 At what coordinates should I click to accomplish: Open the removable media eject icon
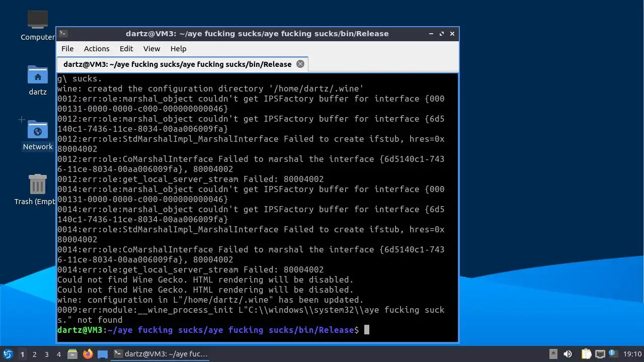(553, 354)
